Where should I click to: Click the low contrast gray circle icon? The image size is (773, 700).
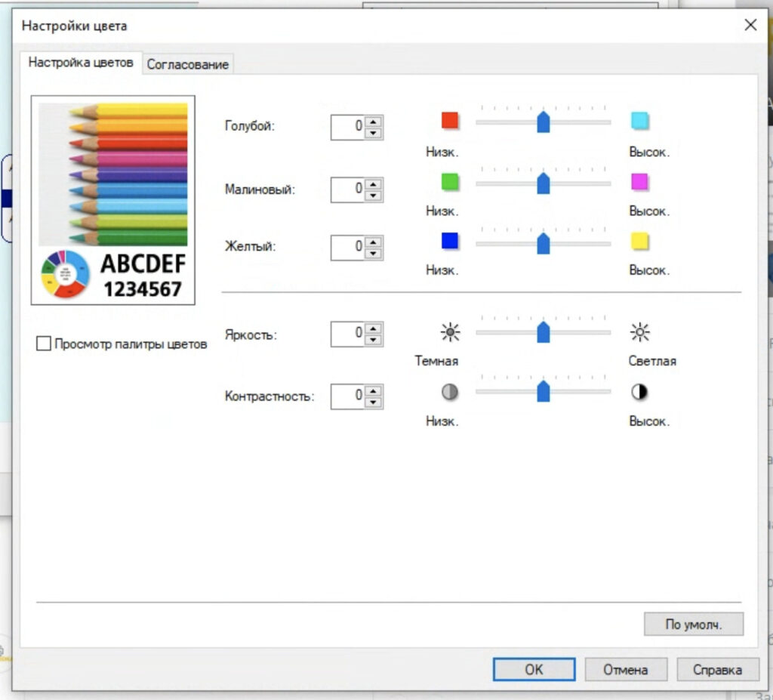450,392
